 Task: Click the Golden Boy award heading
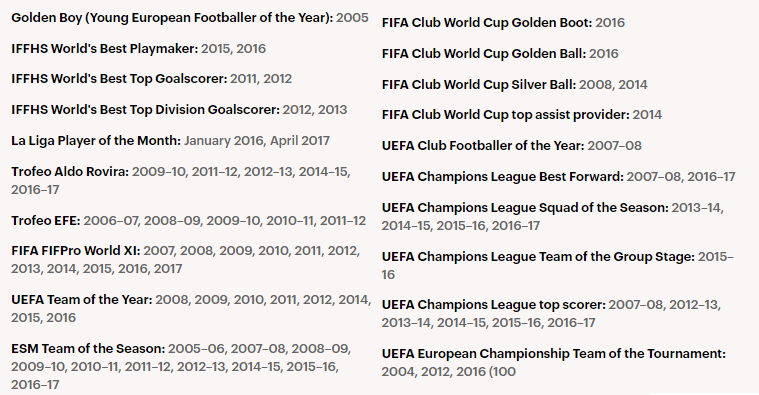[x=172, y=18]
